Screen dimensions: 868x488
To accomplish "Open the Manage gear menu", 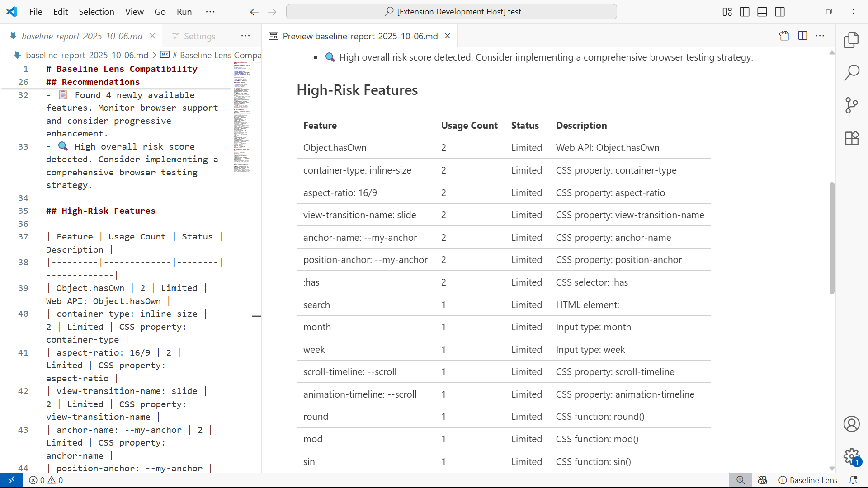I will click(852, 456).
